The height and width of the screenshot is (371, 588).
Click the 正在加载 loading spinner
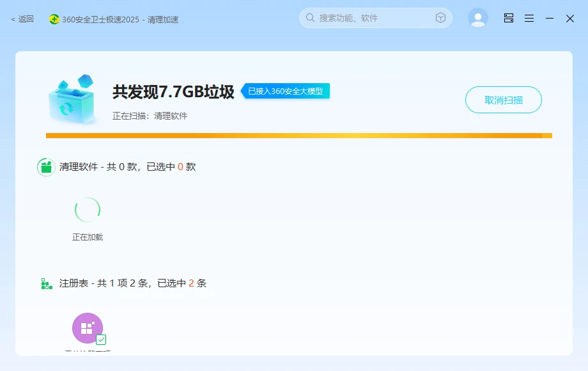[88, 210]
